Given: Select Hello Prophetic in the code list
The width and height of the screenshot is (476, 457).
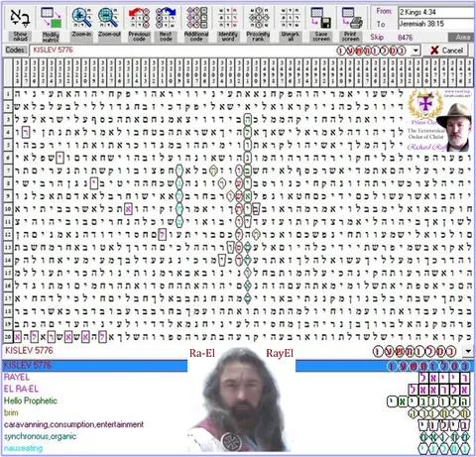Looking at the screenshot, I should 31,400.
